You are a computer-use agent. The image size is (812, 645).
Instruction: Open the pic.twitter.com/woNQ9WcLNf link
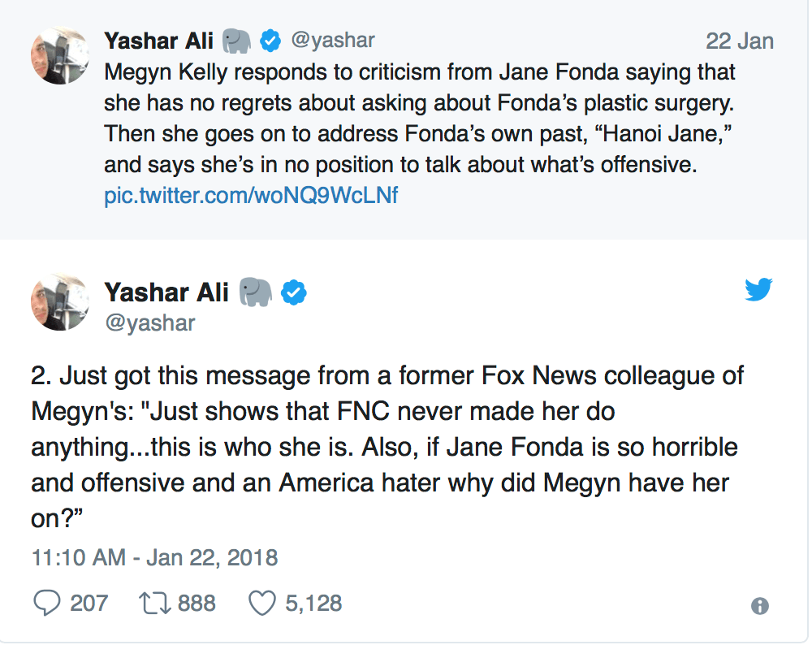251,196
